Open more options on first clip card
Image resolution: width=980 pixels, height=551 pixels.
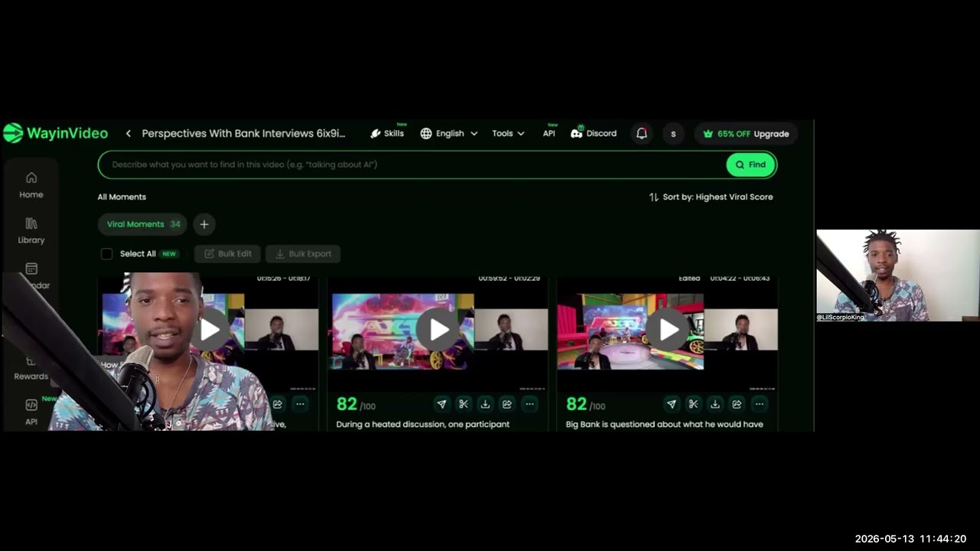click(x=300, y=404)
